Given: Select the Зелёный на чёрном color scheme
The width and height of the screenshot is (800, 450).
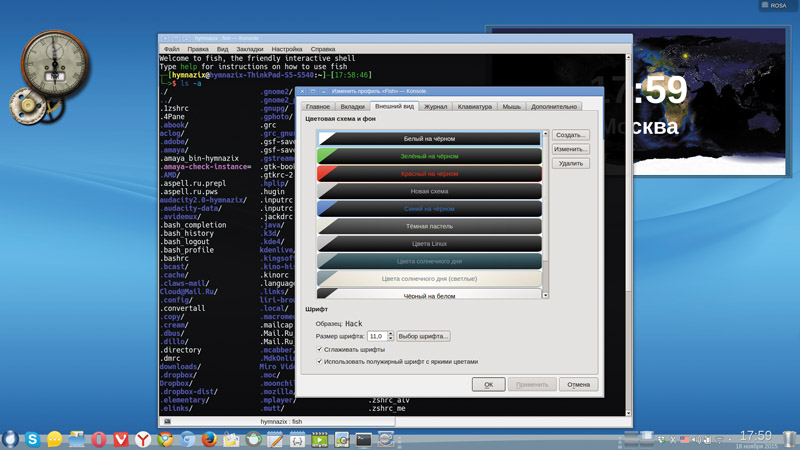Looking at the screenshot, I should (x=429, y=156).
